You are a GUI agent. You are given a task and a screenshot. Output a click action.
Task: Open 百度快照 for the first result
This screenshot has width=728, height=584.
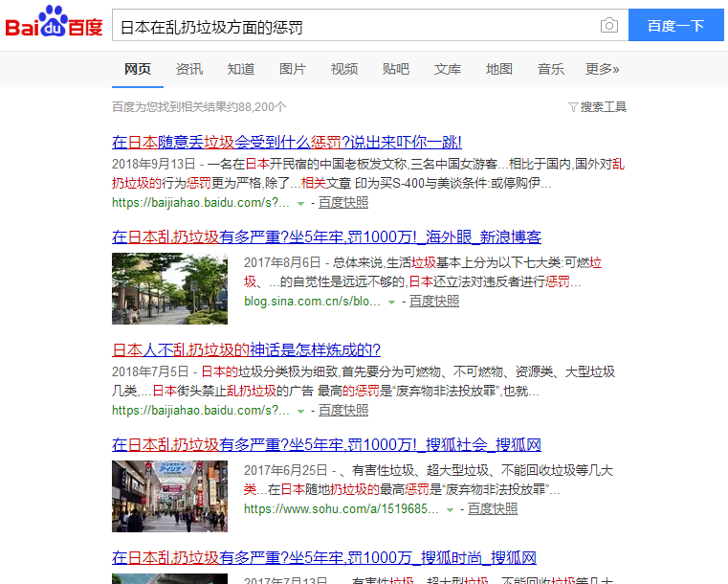pyautogui.click(x=343, y=203)
